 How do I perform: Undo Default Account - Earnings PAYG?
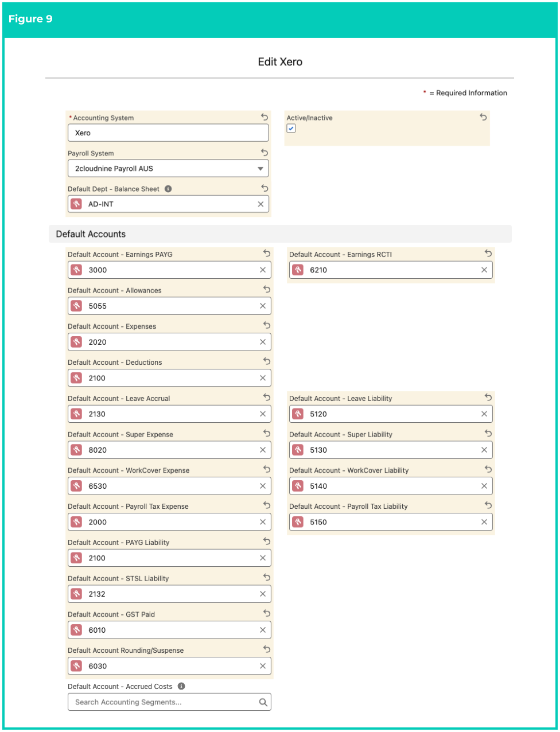(267, 253)
